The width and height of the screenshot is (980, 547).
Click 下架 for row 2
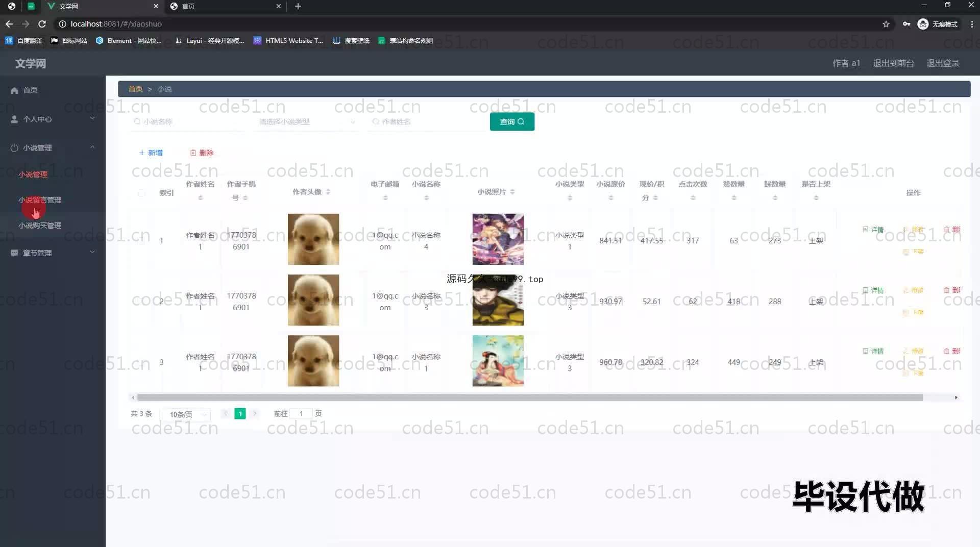(914, 312)
